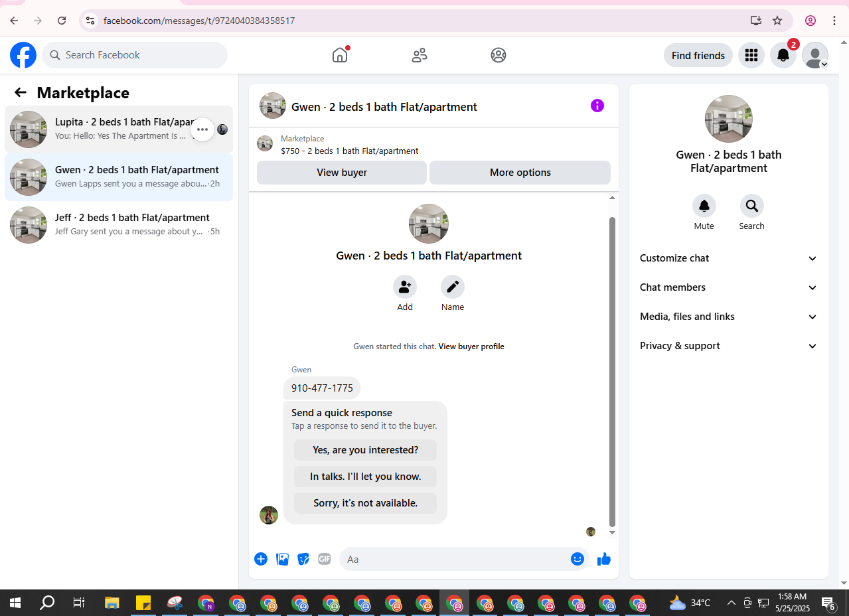Click the large listing photo in right panel
The height and width of the screenshot is (616, 849).
coord(729,119)
